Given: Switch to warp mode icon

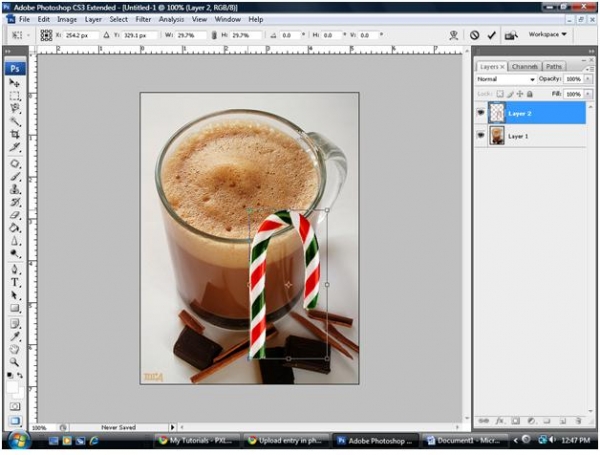Looking at the screenshot, I should pos(454,35).
